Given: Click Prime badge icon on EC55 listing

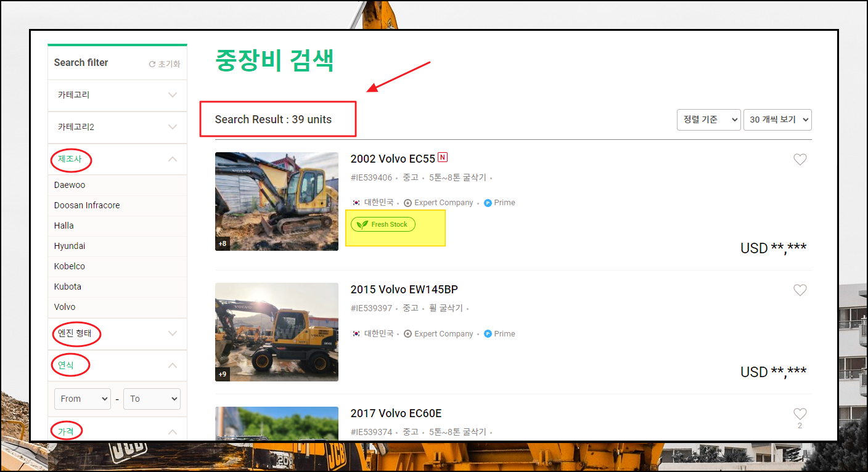Looking at the screenshot, I should [488, 203].
